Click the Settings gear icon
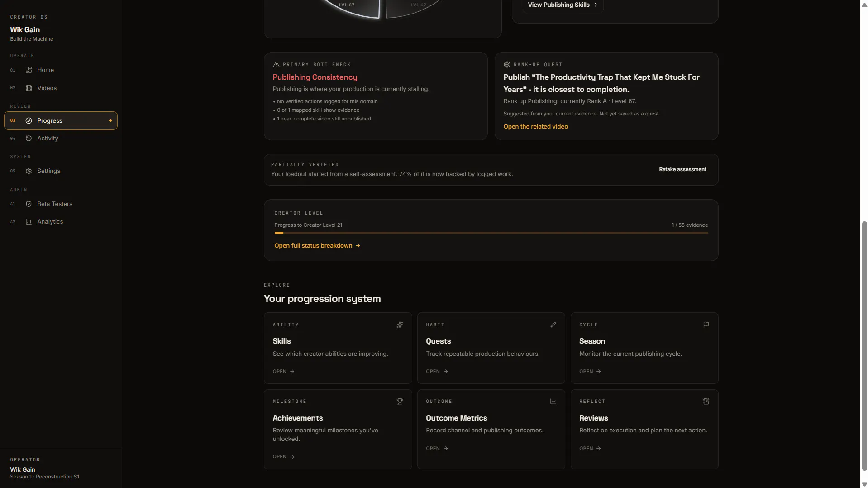Image resolution: width=868 pixels, height=488 pixels. 29,171
